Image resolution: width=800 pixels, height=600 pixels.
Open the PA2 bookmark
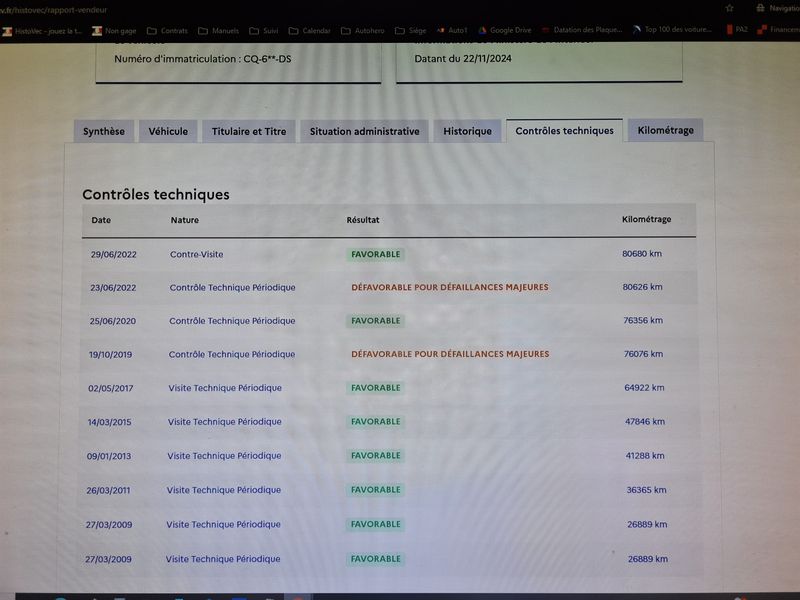737,30
